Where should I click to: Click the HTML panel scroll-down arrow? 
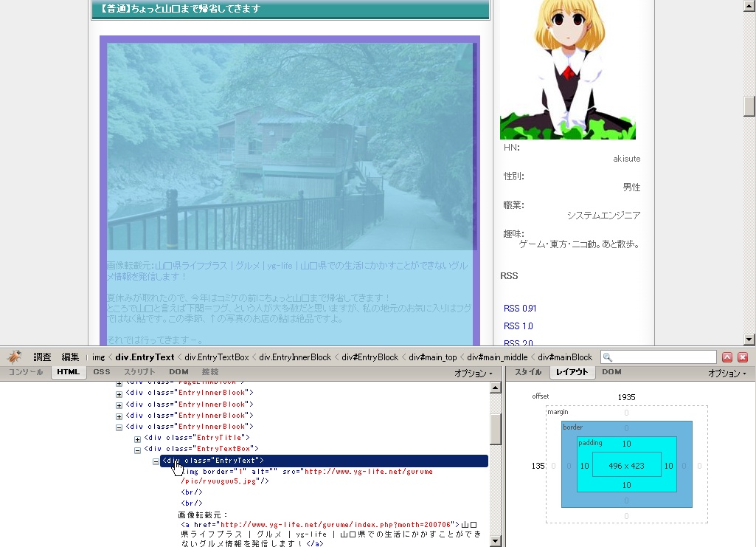[x=495, y=541]
